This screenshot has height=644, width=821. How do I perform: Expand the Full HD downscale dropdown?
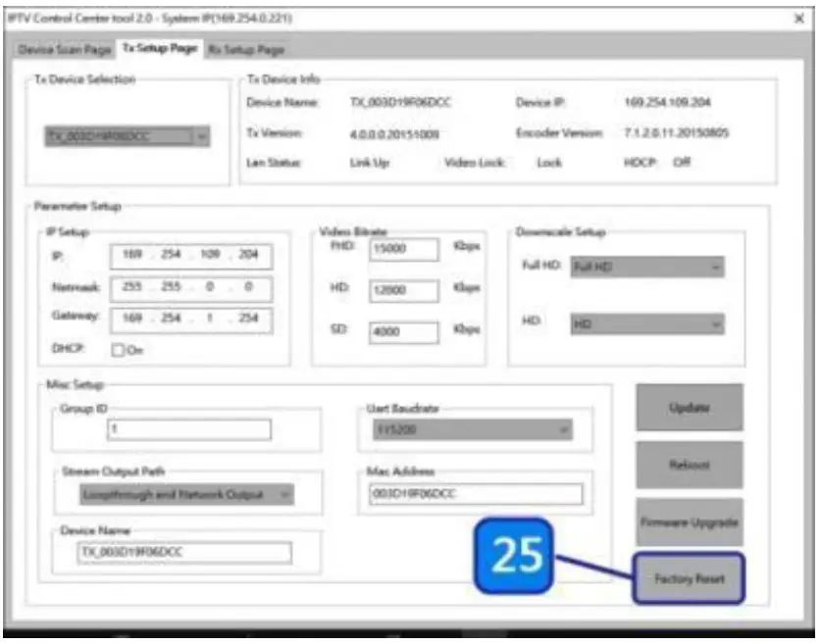647,267
